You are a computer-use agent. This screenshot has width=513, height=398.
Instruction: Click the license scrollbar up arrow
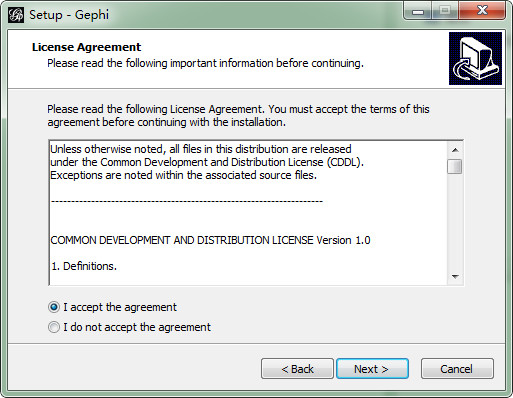[455, 150]
